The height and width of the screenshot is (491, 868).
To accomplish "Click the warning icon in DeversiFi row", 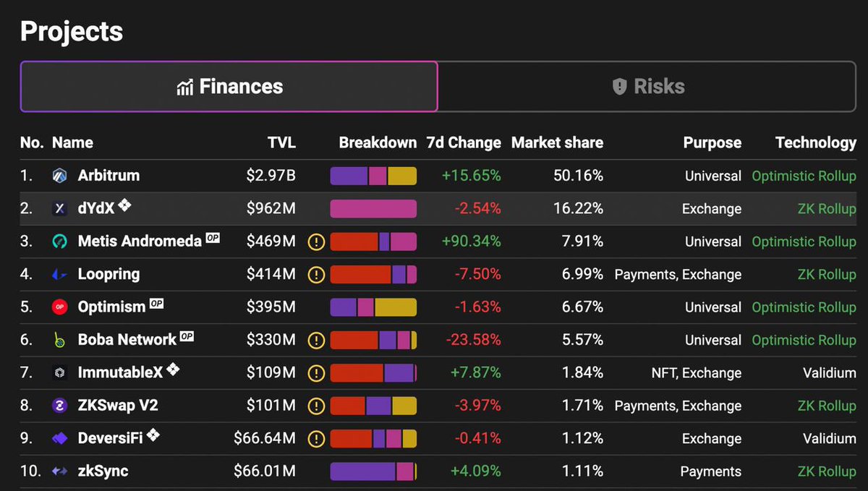I will (316, 438).
